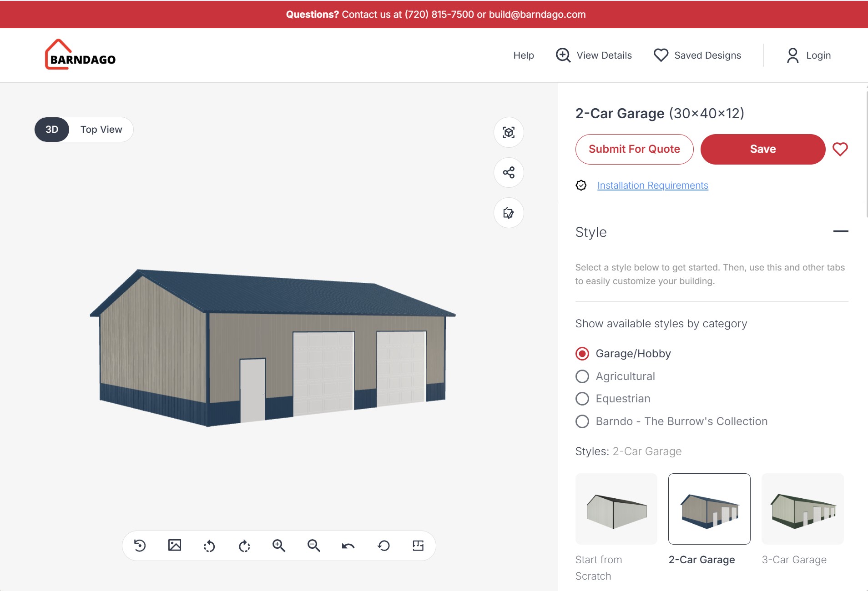Open View Details
This screenshot has height=591, width=868.
click(594, 55)
